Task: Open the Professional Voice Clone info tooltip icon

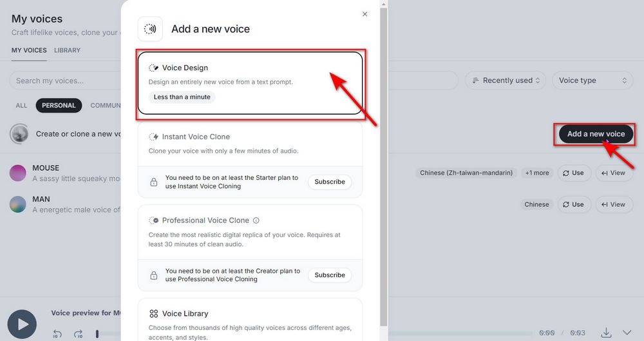Action: click(256, 220)
